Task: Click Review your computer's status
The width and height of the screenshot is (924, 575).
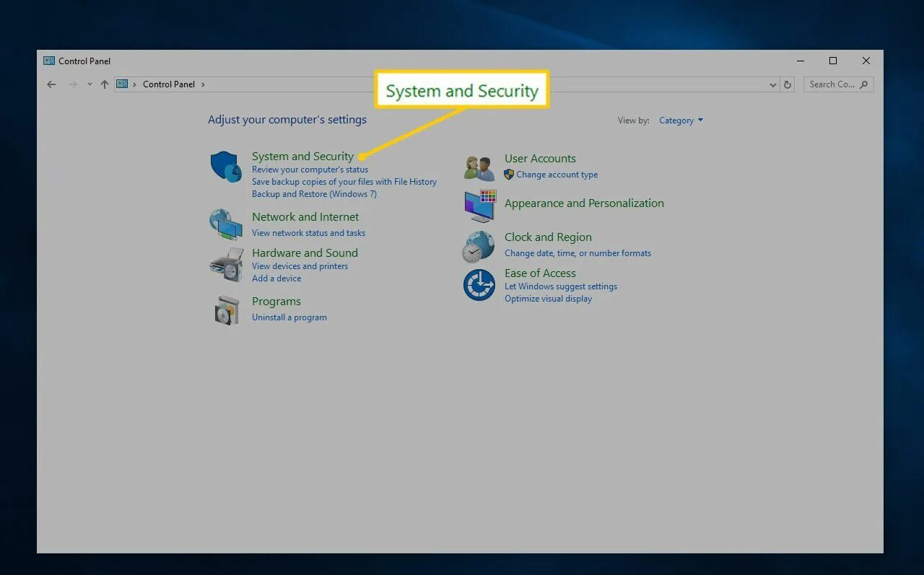Action: [310, 170]
